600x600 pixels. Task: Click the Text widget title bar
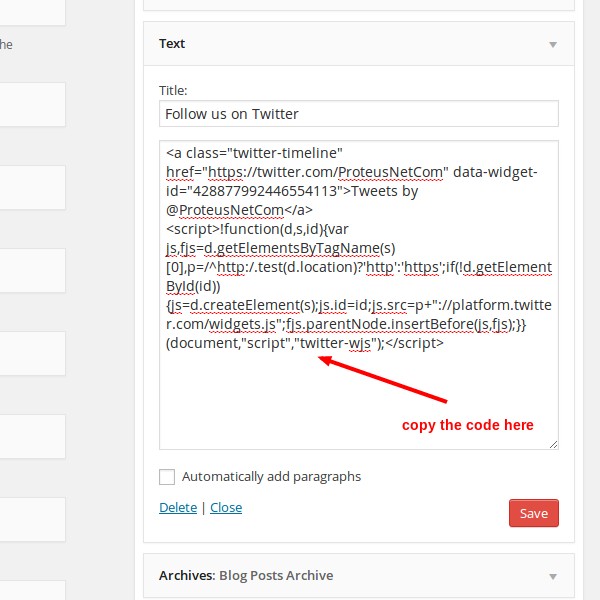359,44
